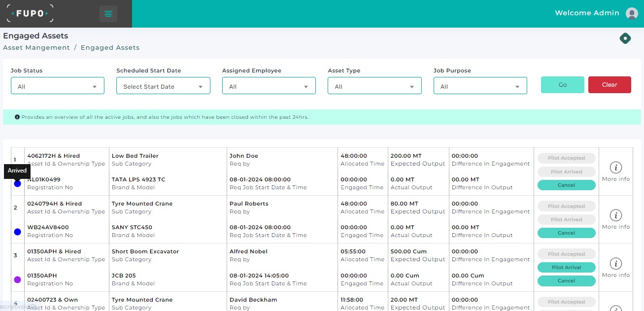Click requester name David Beckham
The image size is (644, 311).
pos(253,300)
